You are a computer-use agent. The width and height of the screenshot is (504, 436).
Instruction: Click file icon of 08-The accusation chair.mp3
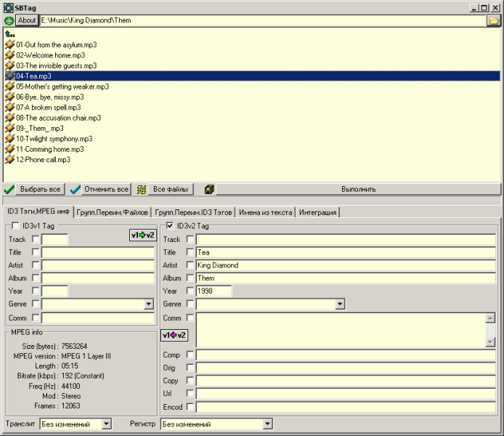pos(10,118)
